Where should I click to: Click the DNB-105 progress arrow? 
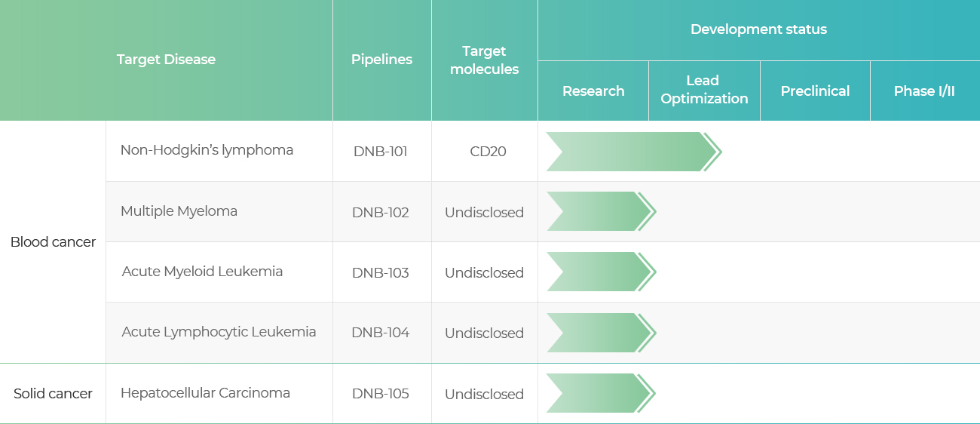tap(602, 393)
